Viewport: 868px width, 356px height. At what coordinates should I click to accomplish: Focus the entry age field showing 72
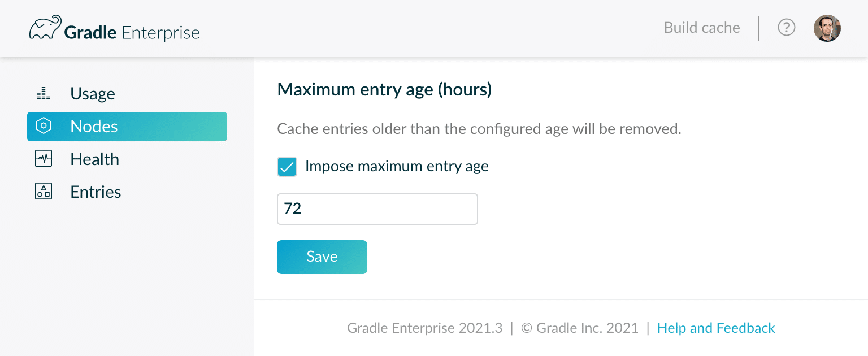(377, 209)
